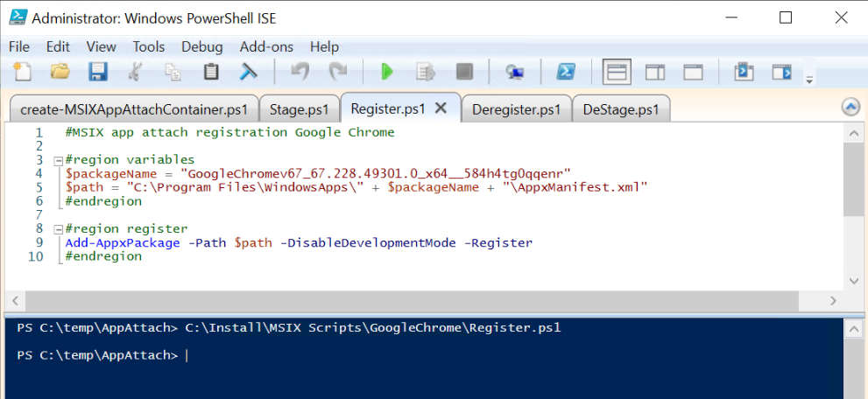Minimize the PowerShell ISE window
Screen dimensions: 868x399
(731, 17)
